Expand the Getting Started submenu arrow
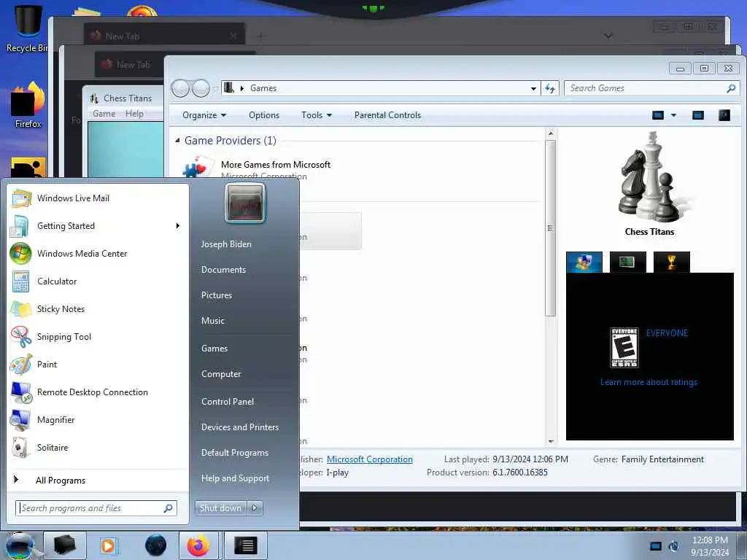Viewport: 747px width, 560px height. [x=178, y=226]
